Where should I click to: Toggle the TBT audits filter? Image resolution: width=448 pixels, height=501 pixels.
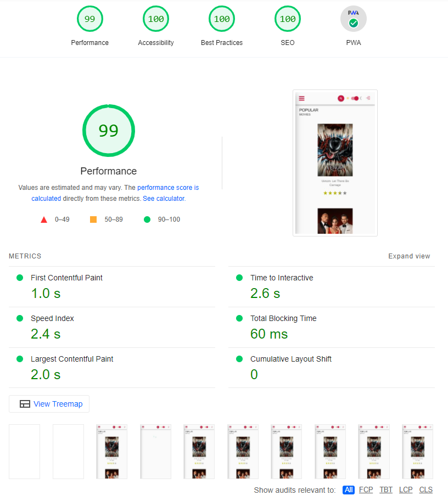tap(385, 489)
